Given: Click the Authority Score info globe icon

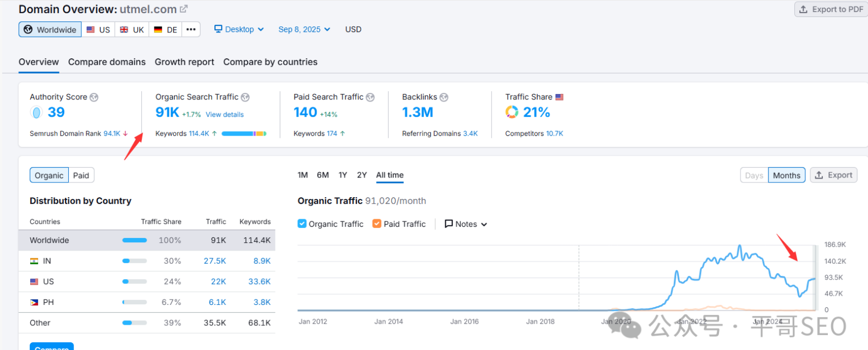Looking at the screenshot, I should (x=94, y=97).
